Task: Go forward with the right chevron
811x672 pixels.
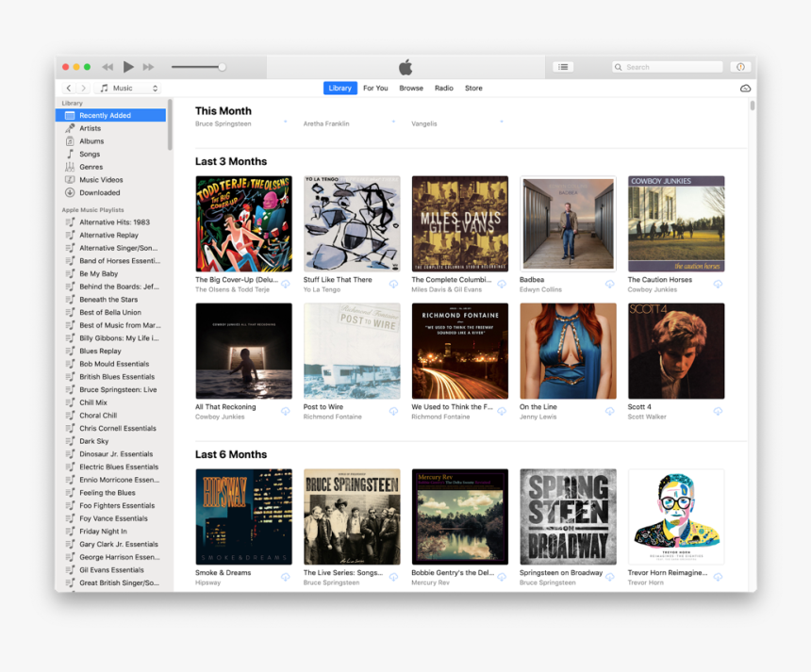Action: (x=83, y=88)
